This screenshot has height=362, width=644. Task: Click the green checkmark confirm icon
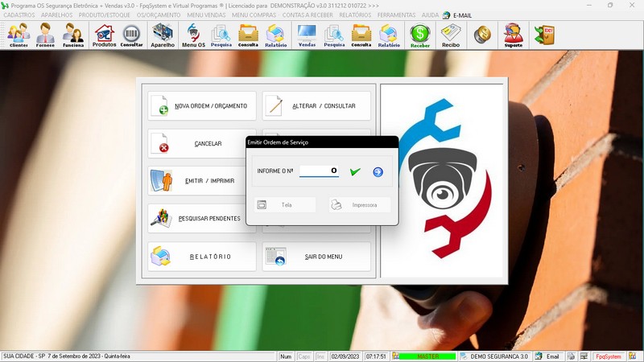pyautogui.click(x=355, y=171)
